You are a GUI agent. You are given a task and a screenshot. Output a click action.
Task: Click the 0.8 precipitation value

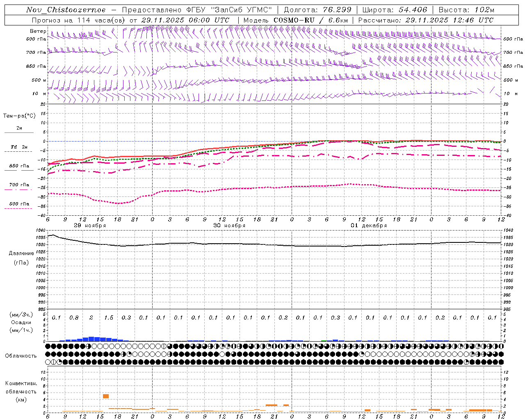click(x=74, y=317)
